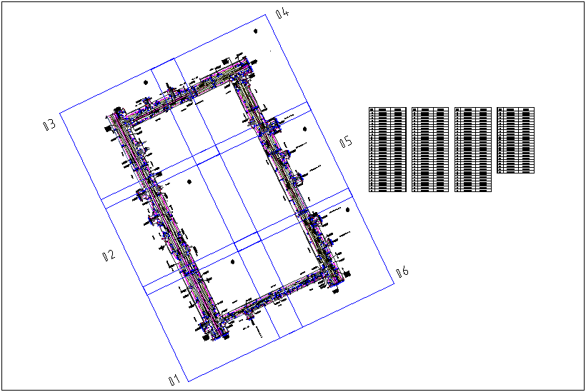
Task: Click the black dot marker near label 05
Action: [304, 129]
